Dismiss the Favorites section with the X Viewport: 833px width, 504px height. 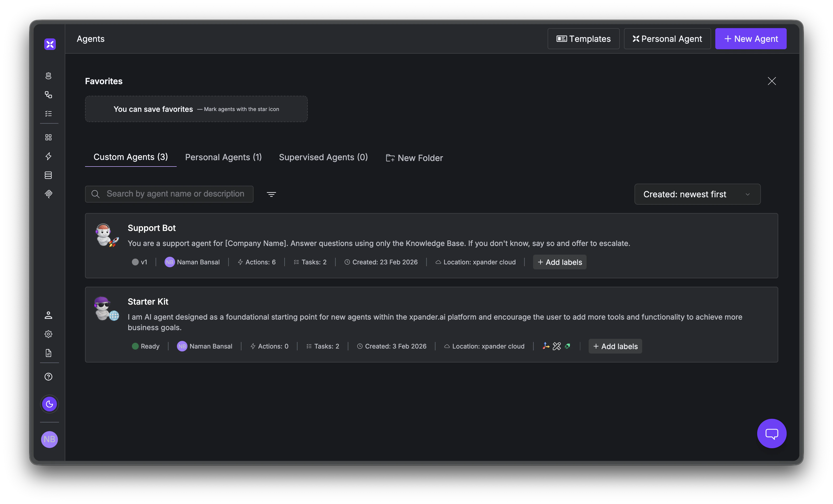772,81
